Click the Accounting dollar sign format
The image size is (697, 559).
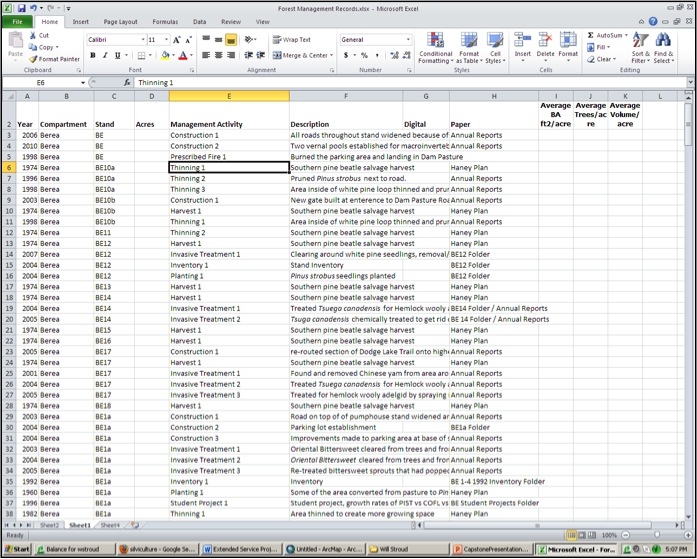click(346, 56)
